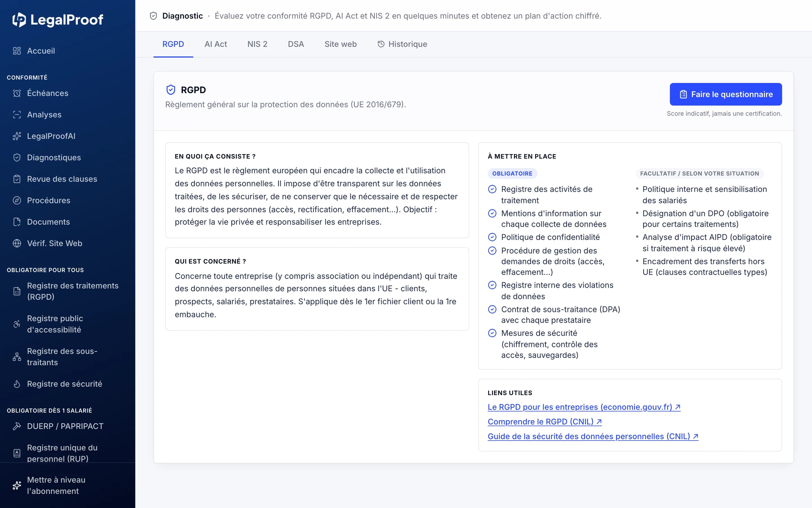The width and height of the screenshot is (812, 508).
Task: Open DUERP / PAPRIPACT in sidebar
Action: [x=67, y=426]
